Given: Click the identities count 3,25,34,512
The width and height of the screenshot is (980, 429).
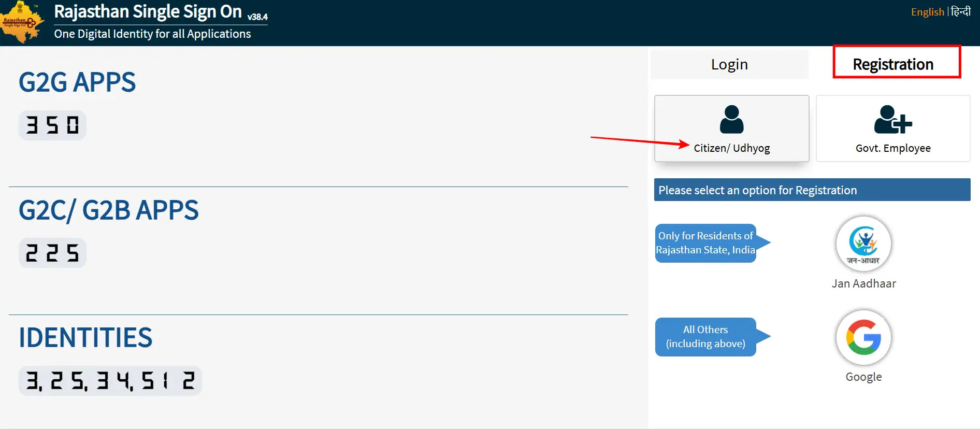Looking at the screenshot, I should click(x=110, y=381).
